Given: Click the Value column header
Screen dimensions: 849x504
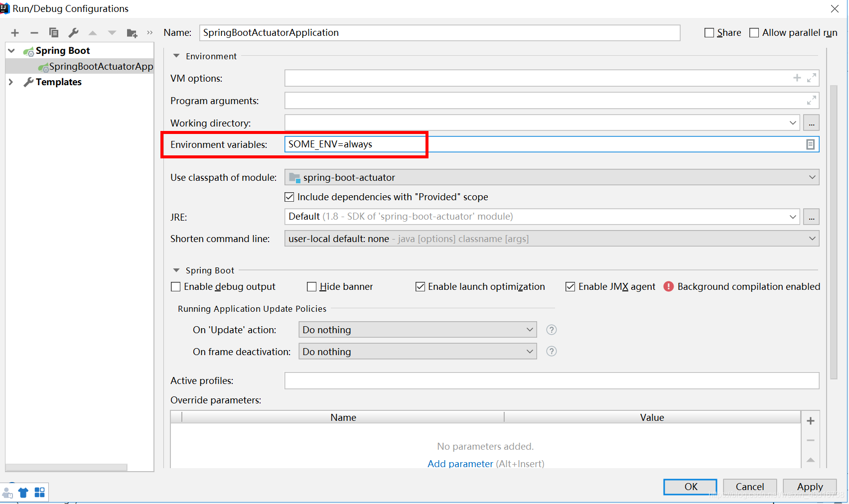Looking at the screenshot, I should tap(652, 417).
